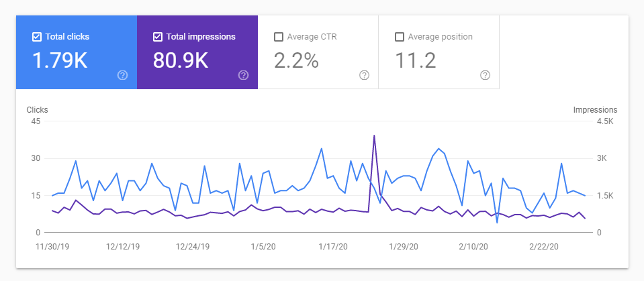Click help icon on Total impressions card
This screenshot has height=281, width=644.
point(243,75)
